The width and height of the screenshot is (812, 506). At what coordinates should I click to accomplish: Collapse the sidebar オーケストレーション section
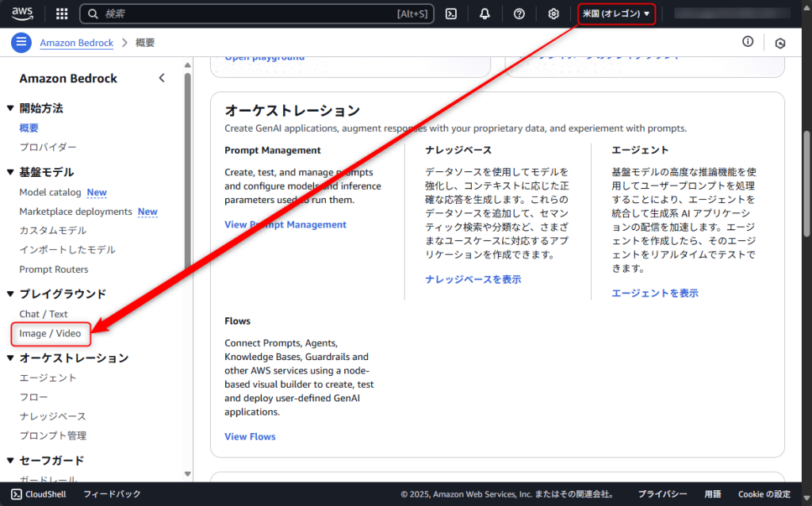pyautogui.click(x=10, y=358)
